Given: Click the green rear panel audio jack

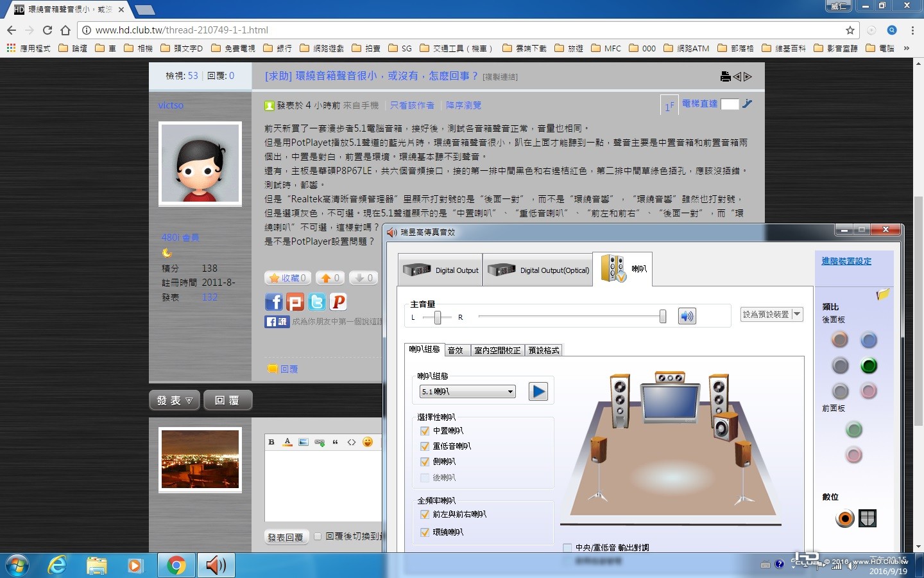Looking at the screenshot, I should coord(869,365).
